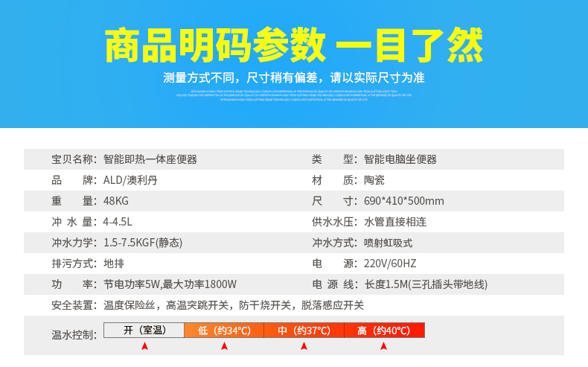This screenshot has width=588, height=367.
Task: Select the type value 智能电脑坐便器
Action: coord(400,159)
